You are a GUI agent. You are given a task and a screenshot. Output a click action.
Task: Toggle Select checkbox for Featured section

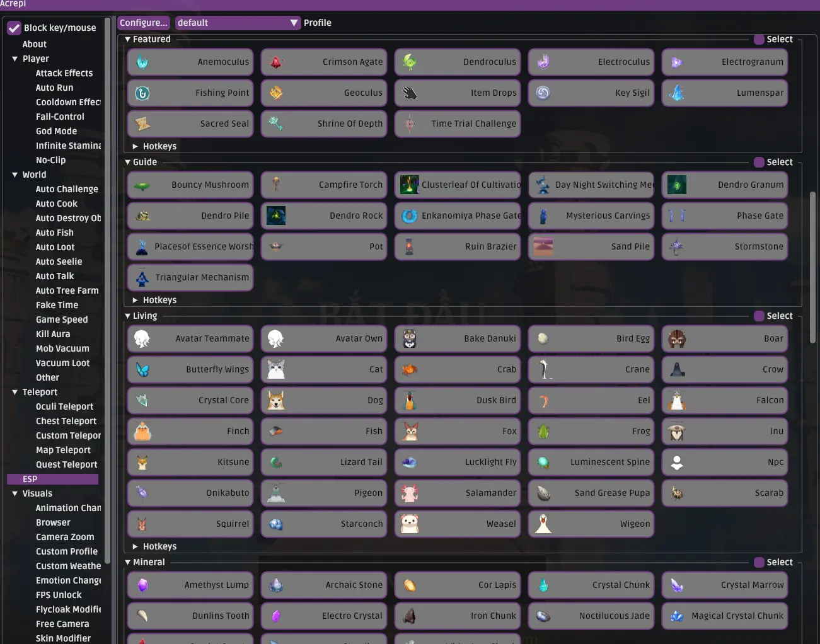click(x=759, y=39)
